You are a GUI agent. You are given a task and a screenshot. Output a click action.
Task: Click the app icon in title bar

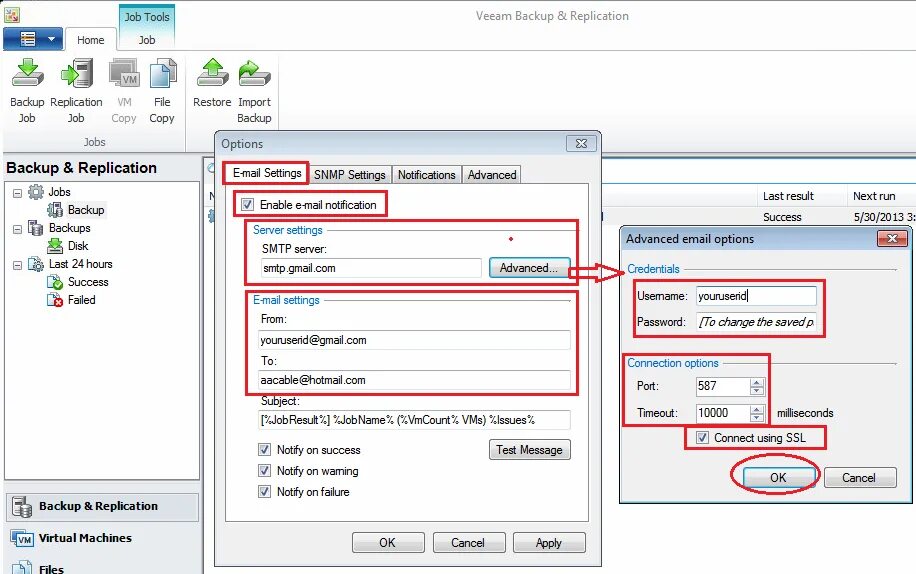[x=12, y=15]
